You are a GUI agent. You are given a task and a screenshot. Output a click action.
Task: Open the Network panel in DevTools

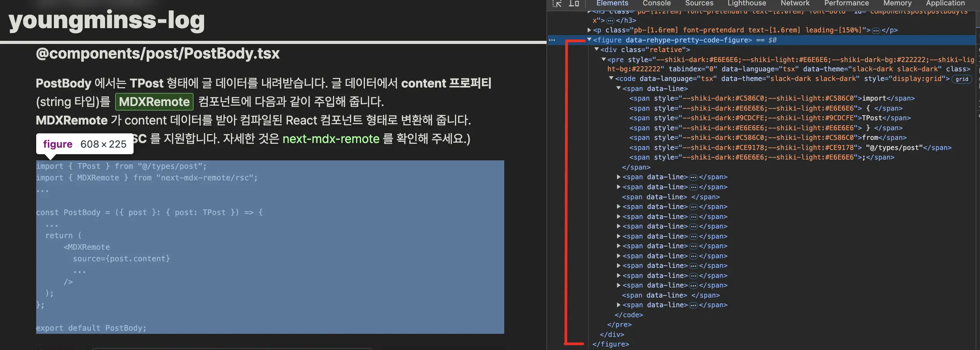[794, 3]
